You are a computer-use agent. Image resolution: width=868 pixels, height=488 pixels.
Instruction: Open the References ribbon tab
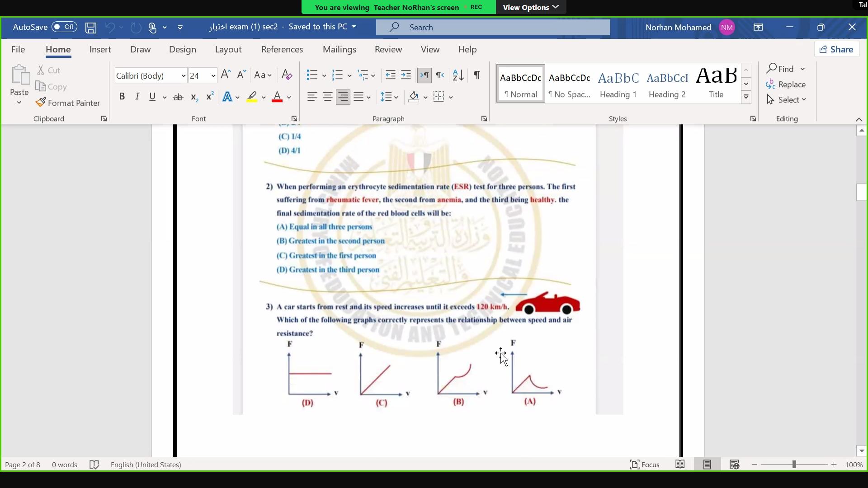point(282,49)
